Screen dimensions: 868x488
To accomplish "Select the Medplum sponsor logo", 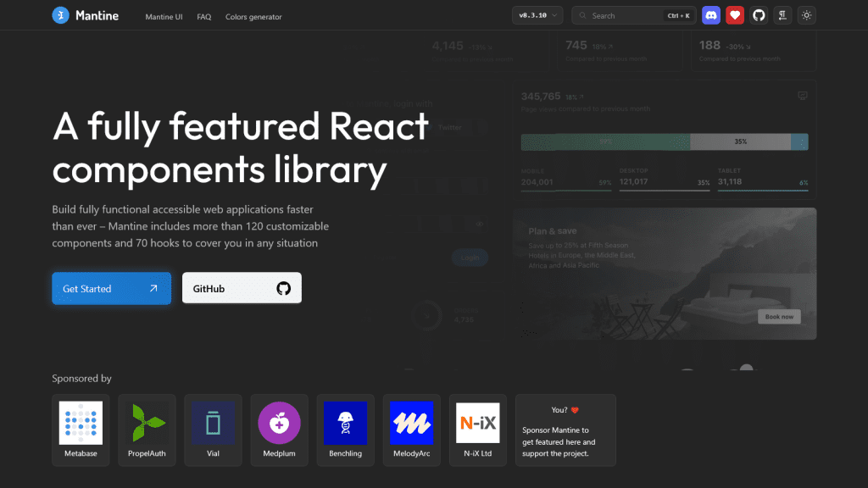I will click(x=279, y=424).
